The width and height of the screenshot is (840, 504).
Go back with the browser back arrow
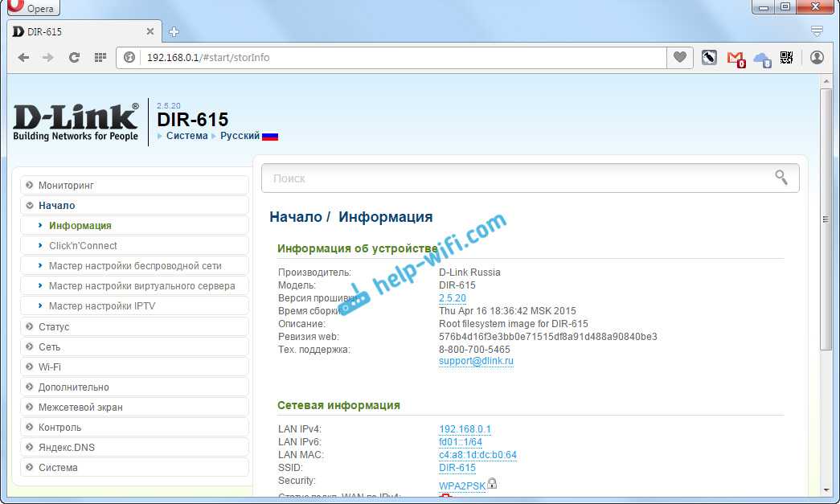[23, 57]
